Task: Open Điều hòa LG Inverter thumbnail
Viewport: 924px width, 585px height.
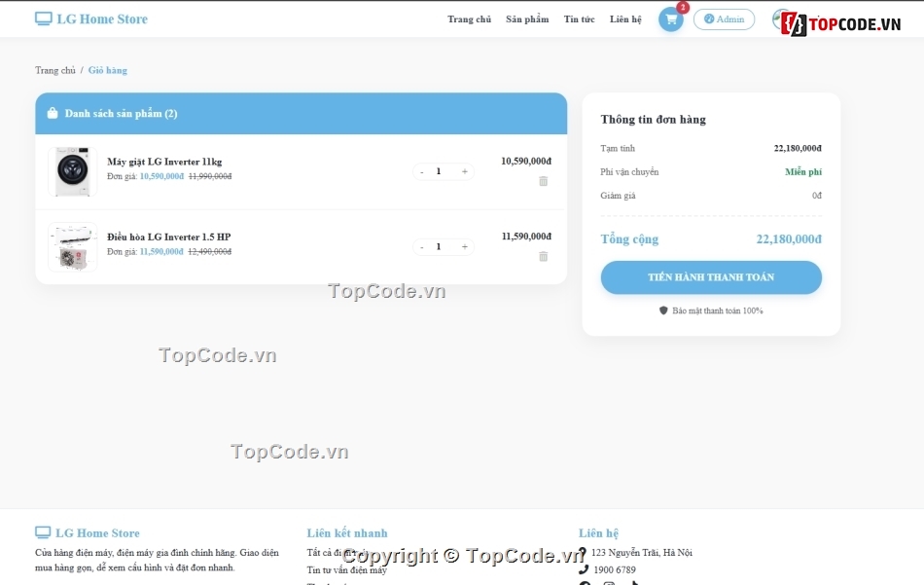Action: pyautogui.click(x=73, y=247)
